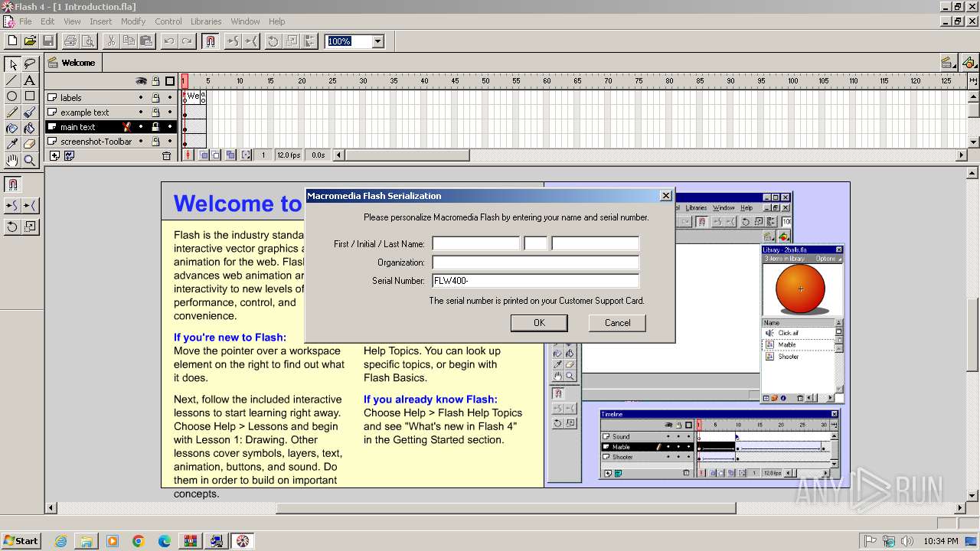Click the timeline playhead at frame 1

(x=185, y=81)
